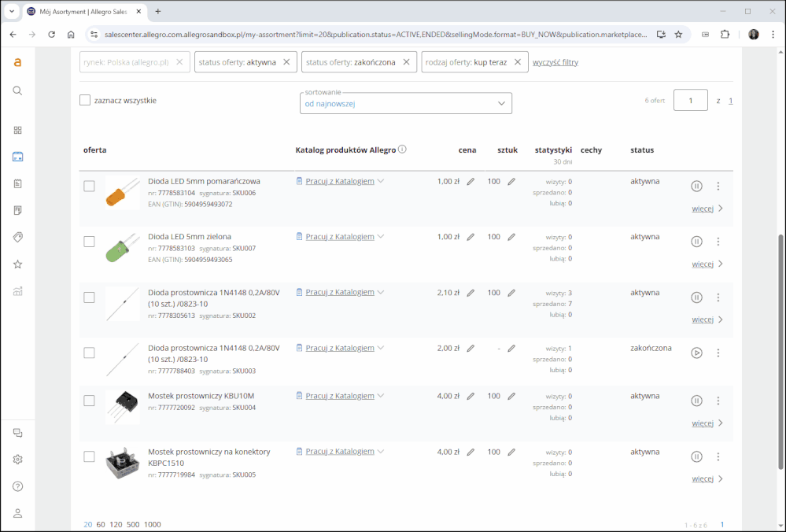786x532 pixels.
Task: Open the 'sortowanie' dropdown
Action: [x=406, y=103]
